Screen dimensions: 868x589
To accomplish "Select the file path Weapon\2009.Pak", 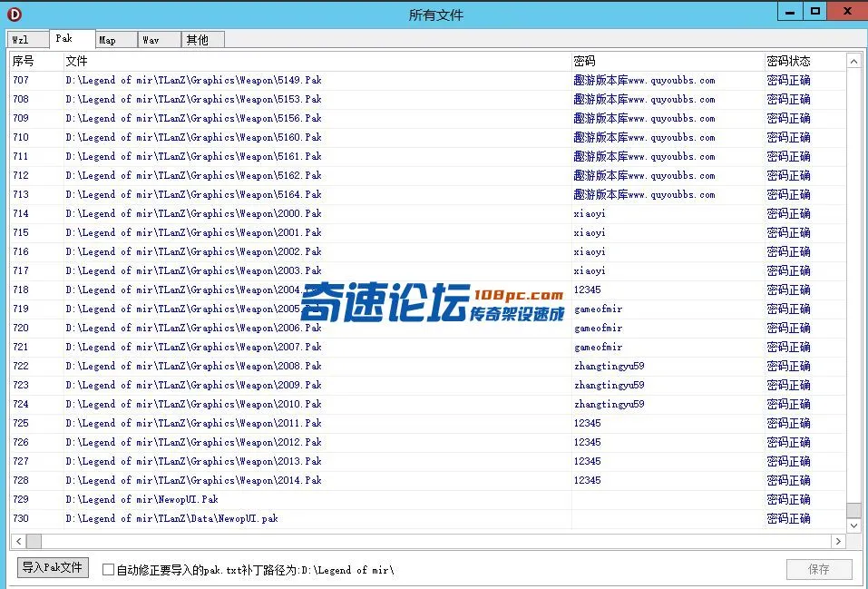I will coord(194,385).
